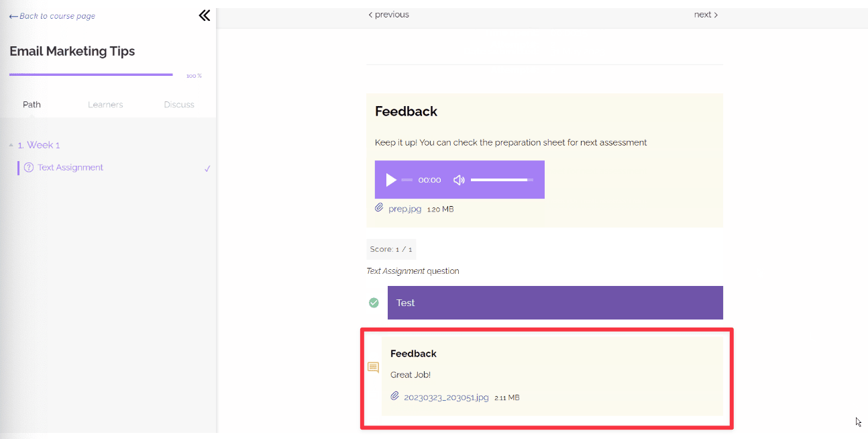Click question mark icon beside Text Assignment
Image resolution: width=868 pixels, height=439 pixels.
click(x=28, y=168)
